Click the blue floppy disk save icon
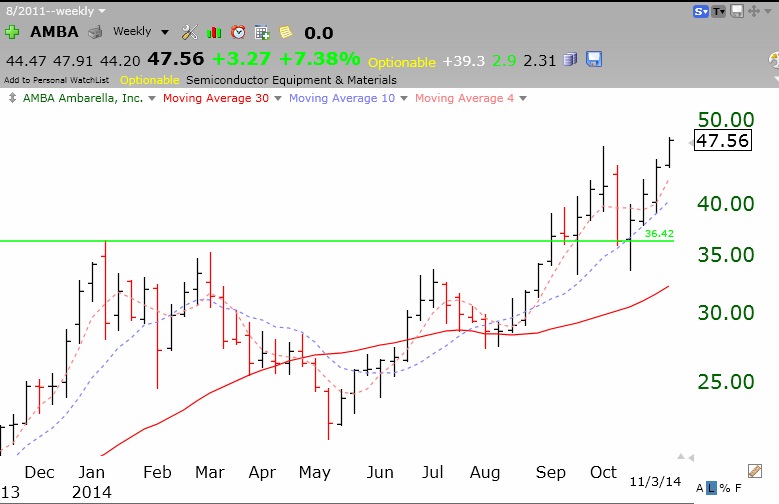 [594, 59]
